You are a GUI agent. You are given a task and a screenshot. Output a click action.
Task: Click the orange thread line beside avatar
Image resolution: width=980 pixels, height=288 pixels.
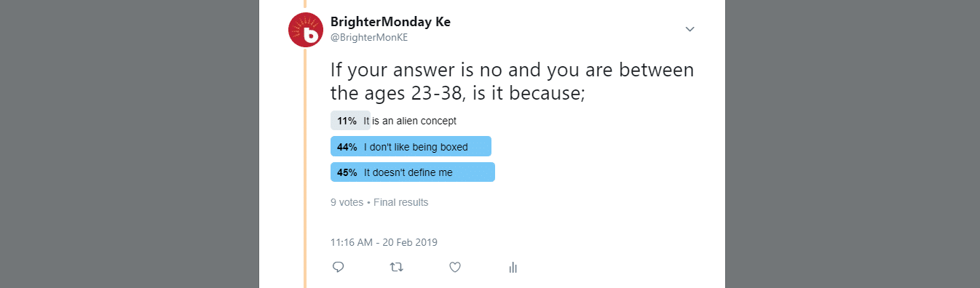[305, 167]
